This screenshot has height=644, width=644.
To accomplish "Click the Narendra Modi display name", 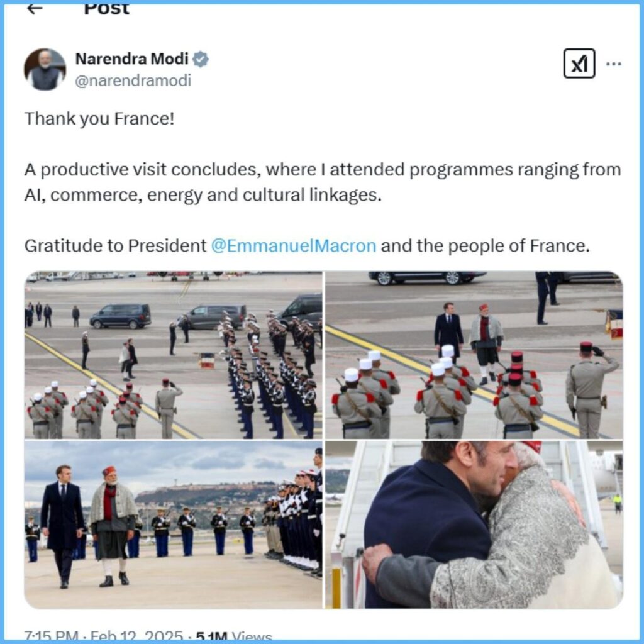I will click(x=132, y=59).
